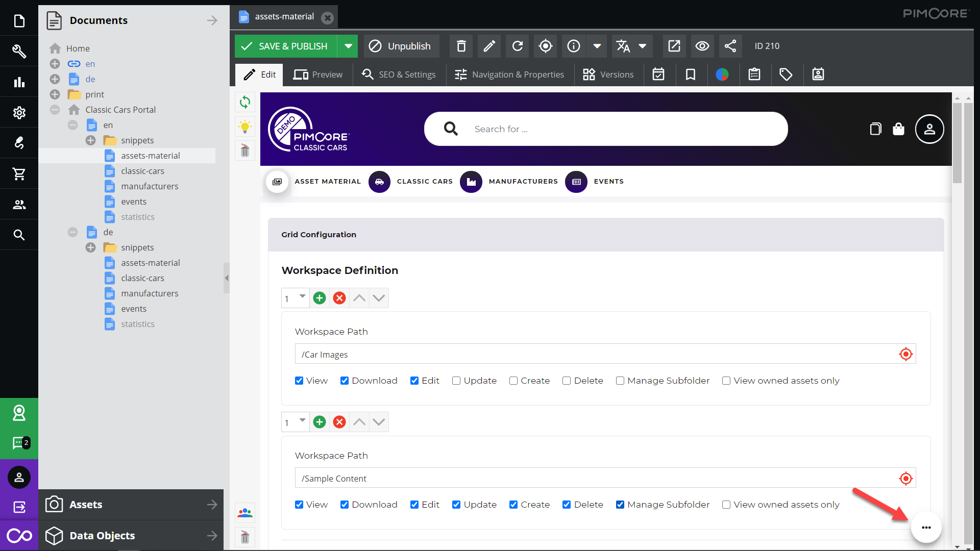Click the shopping bag icon in header
This screenshot has width=980, height=551.
coord(898,129)
